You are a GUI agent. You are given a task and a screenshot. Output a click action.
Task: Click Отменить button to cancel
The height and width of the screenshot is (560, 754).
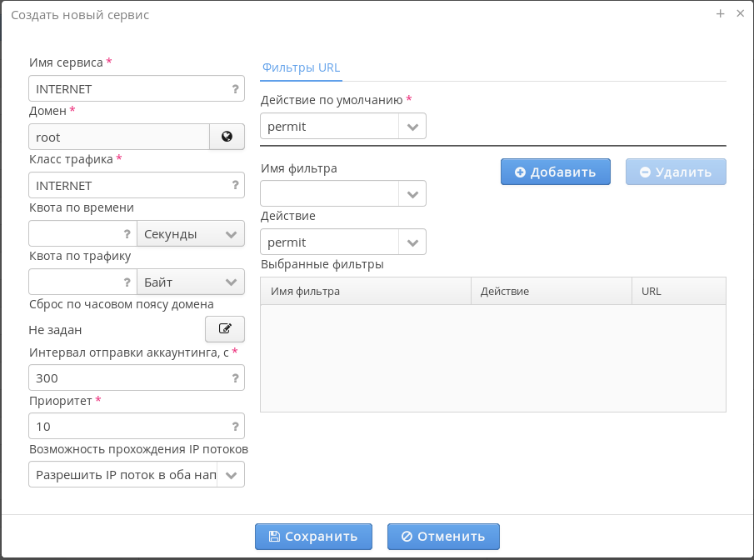coord(443,537)
